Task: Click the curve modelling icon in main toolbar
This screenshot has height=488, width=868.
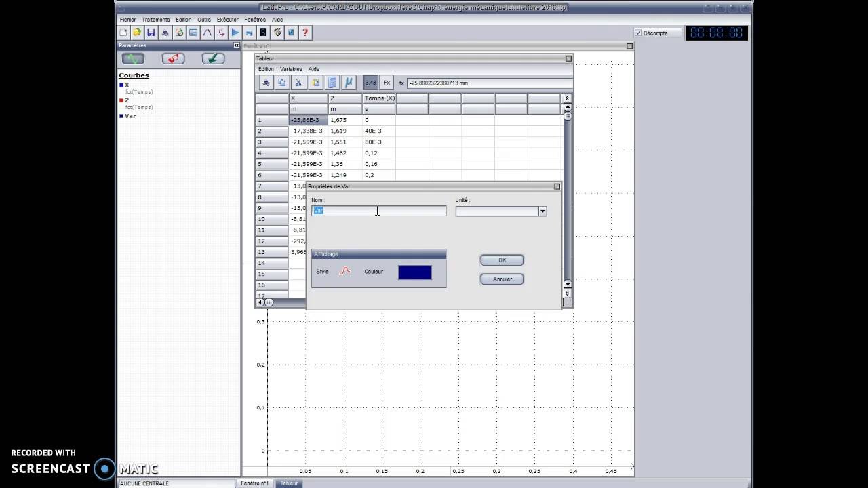Action: click(x=207, y=33)
